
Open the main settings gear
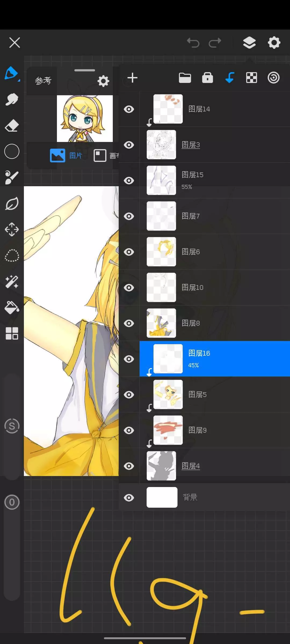coord(274,42)
